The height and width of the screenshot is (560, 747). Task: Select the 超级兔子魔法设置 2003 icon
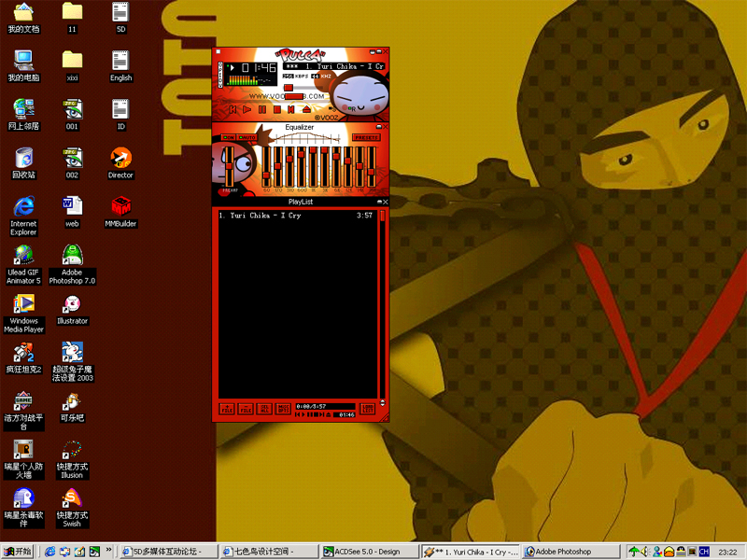pyautogui.click(x=72, y=362)
